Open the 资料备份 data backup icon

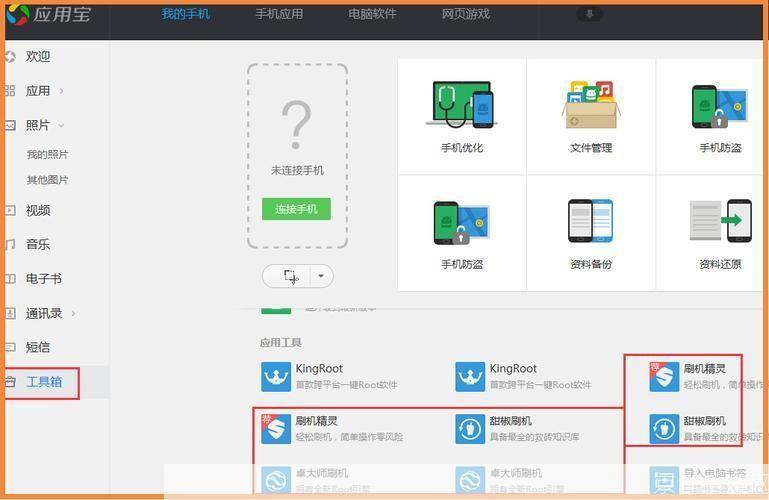[x=590, y=221]
